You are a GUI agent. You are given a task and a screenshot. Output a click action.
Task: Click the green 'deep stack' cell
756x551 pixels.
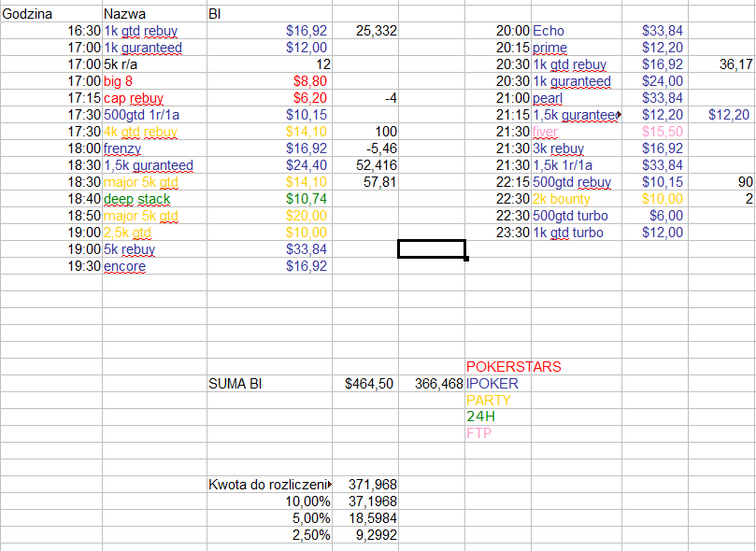154,199
